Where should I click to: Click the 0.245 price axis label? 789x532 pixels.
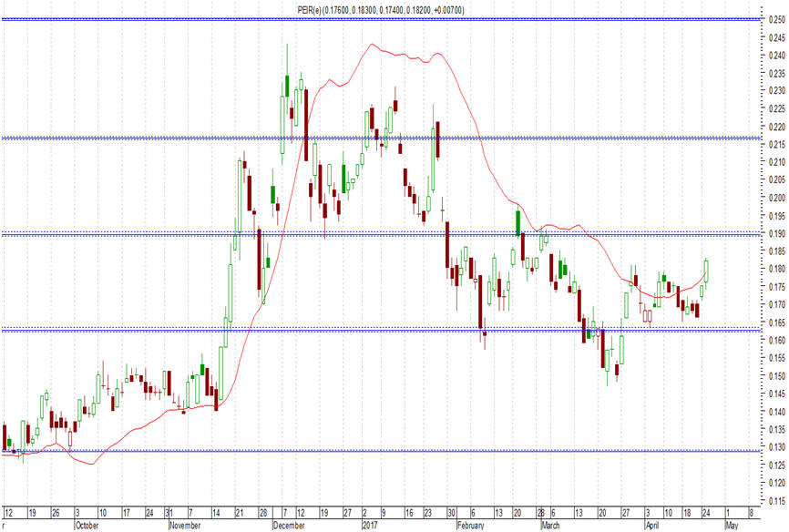click(777, 37)
